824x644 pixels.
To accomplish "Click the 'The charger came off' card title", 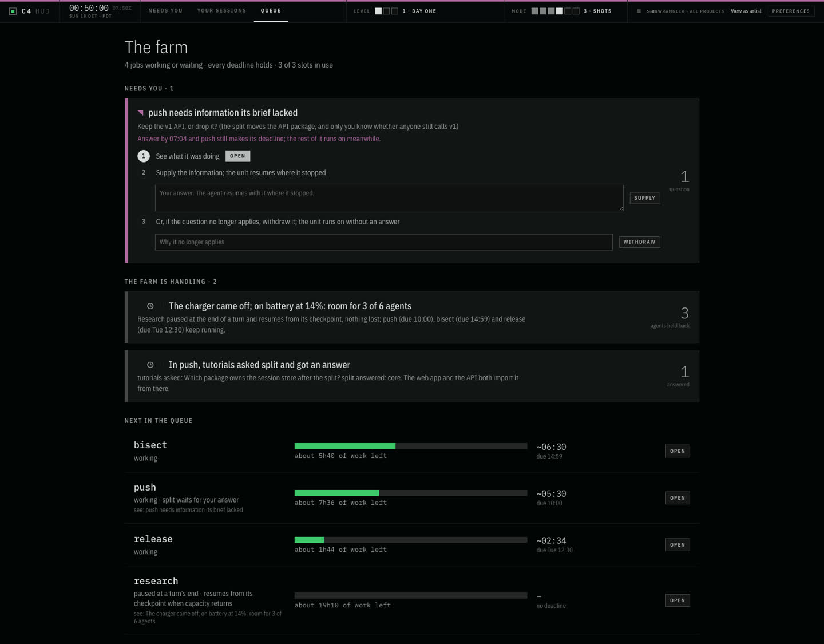I will pyautogui.click(x=290, y=306).
